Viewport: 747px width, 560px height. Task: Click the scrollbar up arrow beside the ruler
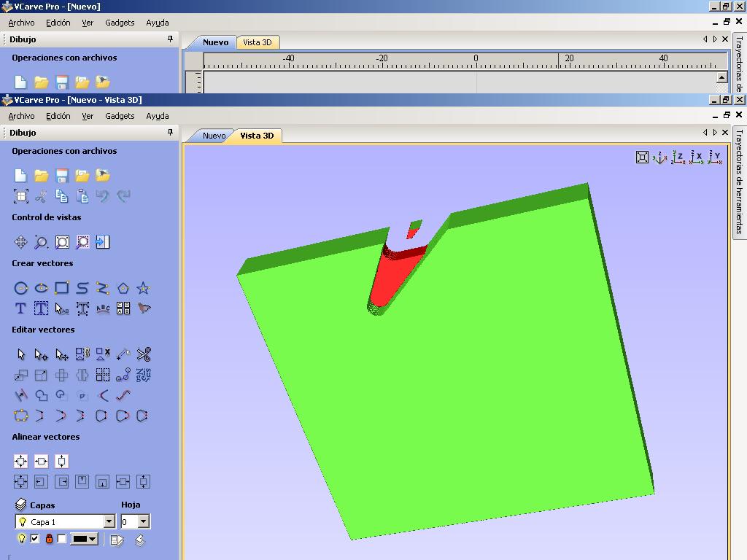[721, 77]
